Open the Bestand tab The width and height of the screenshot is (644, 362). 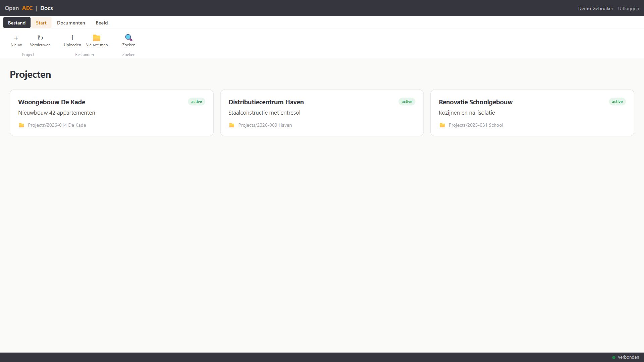coord(17,23)
